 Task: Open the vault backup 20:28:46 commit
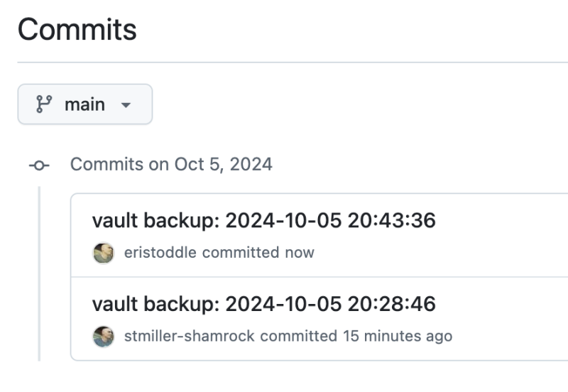click(x=263, y=305)
